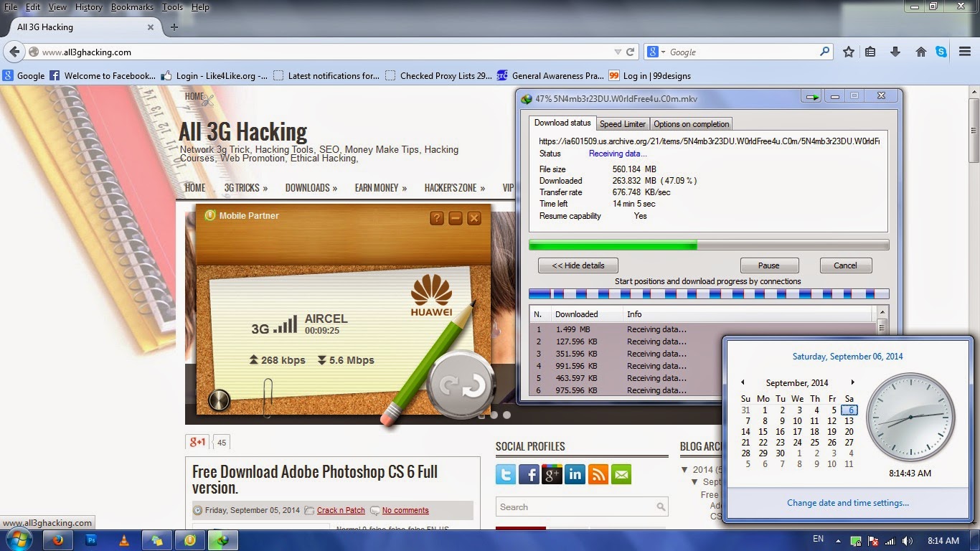Open VLC from the Windows taskbar
The image size is (980, 551).
pyautogui.click(x=124, y=540)
